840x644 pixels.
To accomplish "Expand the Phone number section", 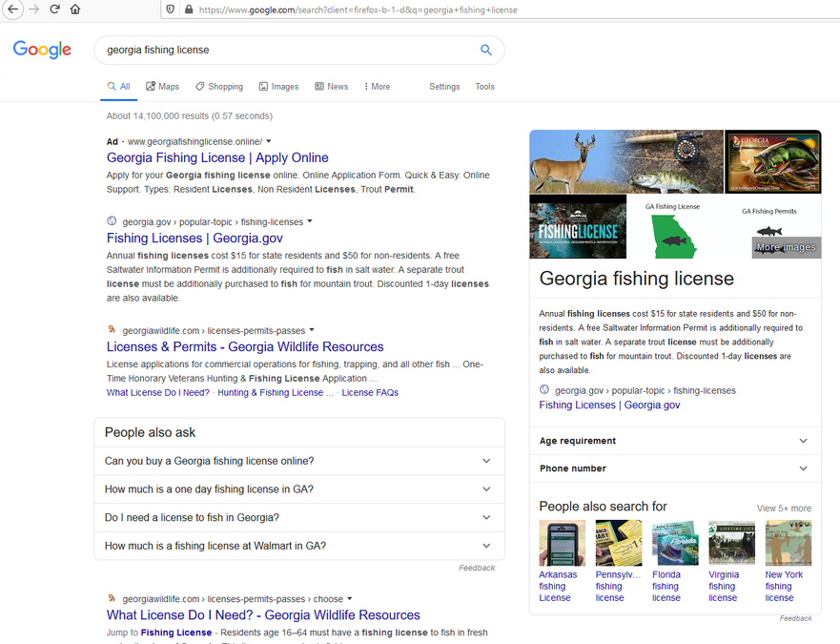I will coord(675,468).
